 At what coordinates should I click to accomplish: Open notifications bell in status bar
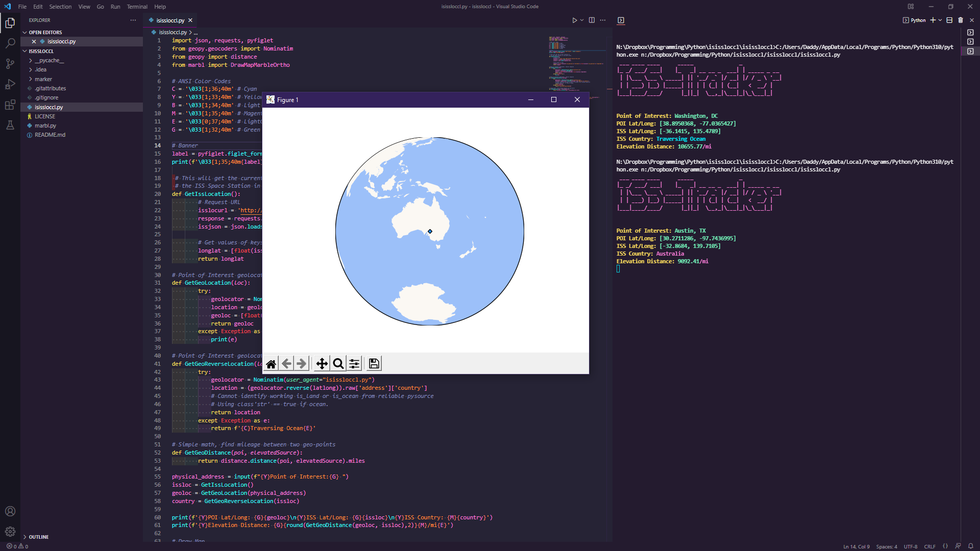[970, 546]
